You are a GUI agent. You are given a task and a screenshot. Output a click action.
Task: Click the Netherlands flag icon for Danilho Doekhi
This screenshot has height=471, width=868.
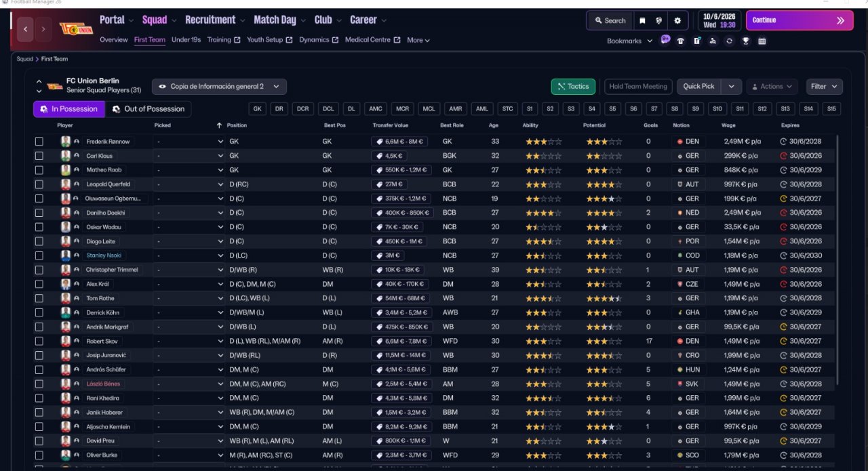click(x=680, y=213)
